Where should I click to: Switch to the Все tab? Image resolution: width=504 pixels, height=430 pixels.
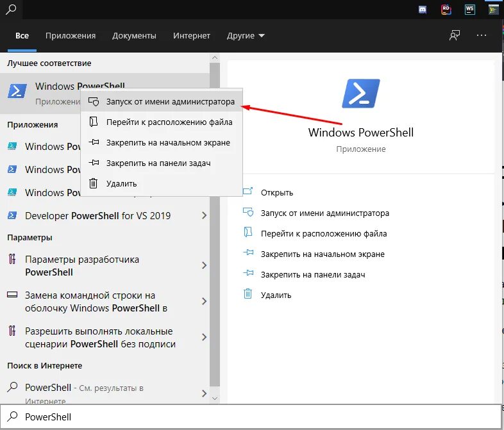point(22,35)
